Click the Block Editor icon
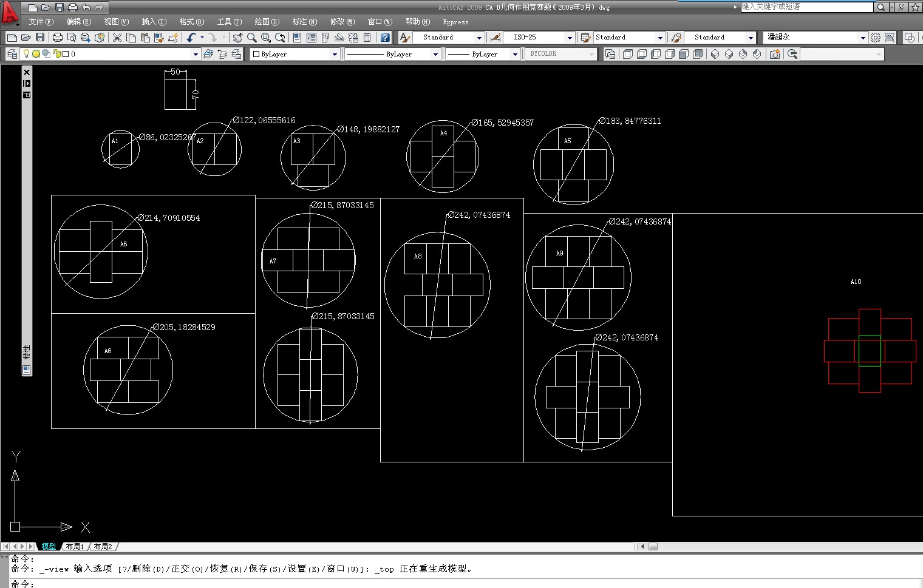 tap(173, 38)
